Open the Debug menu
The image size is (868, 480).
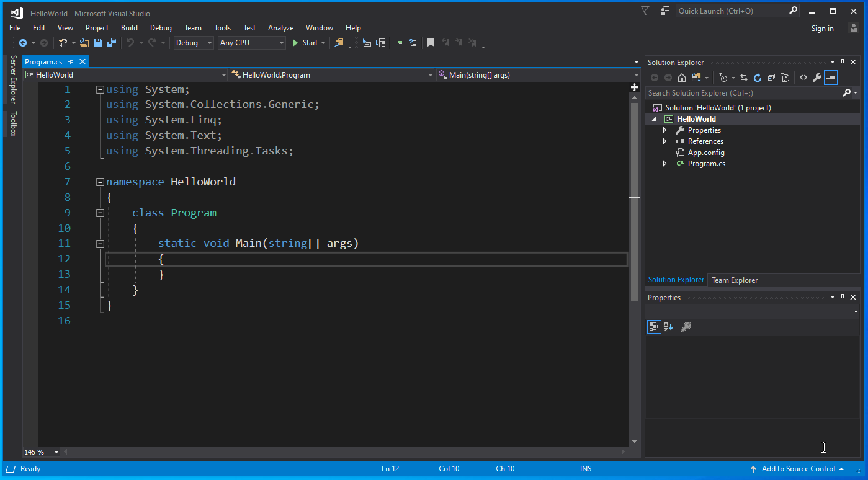point(160,27)
